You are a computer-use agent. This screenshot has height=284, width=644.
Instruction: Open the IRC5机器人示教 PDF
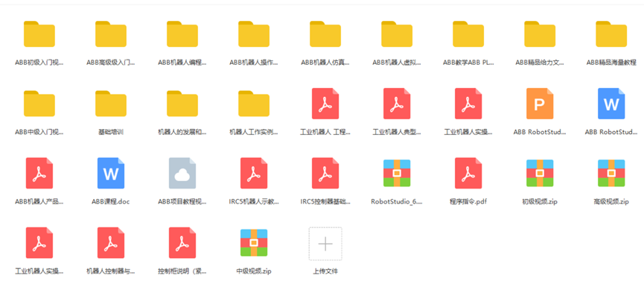coord(254,173)
